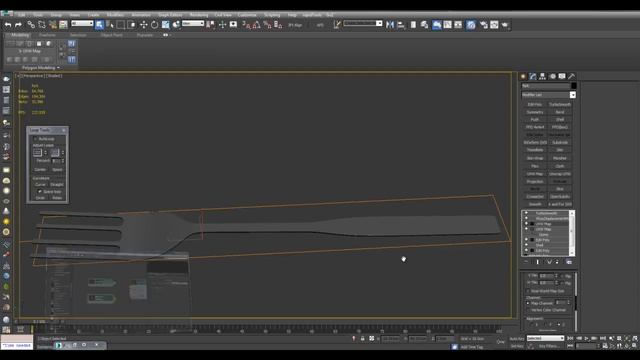This screenshot has height=360, width=640.
Task: Click the Play Animation button
Action: coord(587,338)
